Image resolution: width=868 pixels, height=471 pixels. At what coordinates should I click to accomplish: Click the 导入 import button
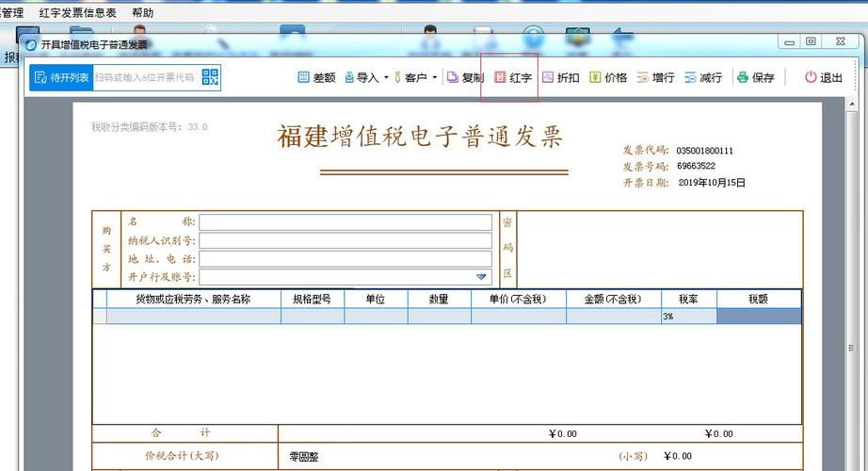click(x=362, y=77)
